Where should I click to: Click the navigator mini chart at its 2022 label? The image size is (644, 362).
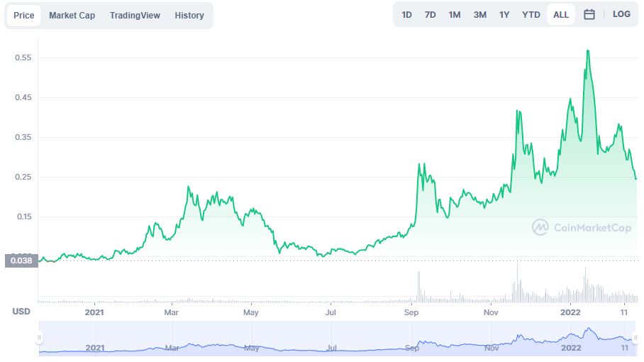coord(571,348)
